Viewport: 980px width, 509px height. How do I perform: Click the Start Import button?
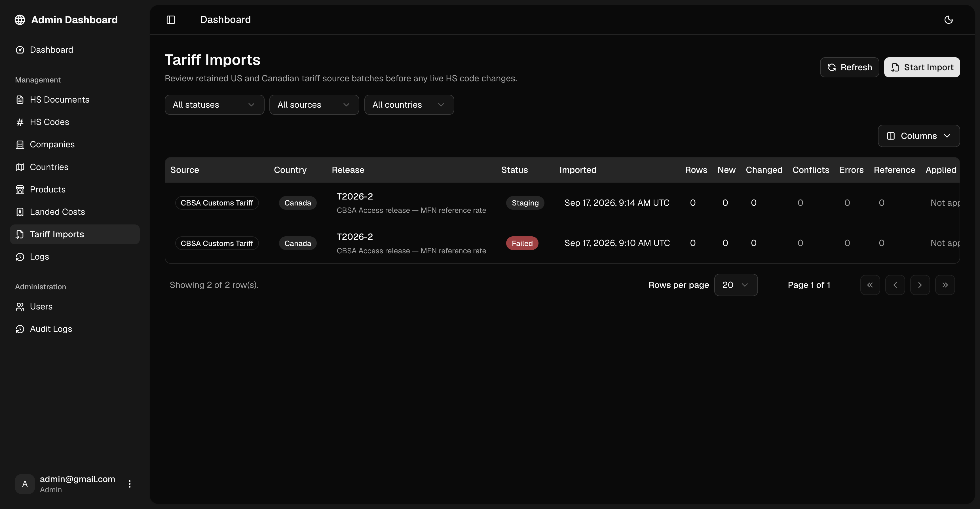coord(922,67)
